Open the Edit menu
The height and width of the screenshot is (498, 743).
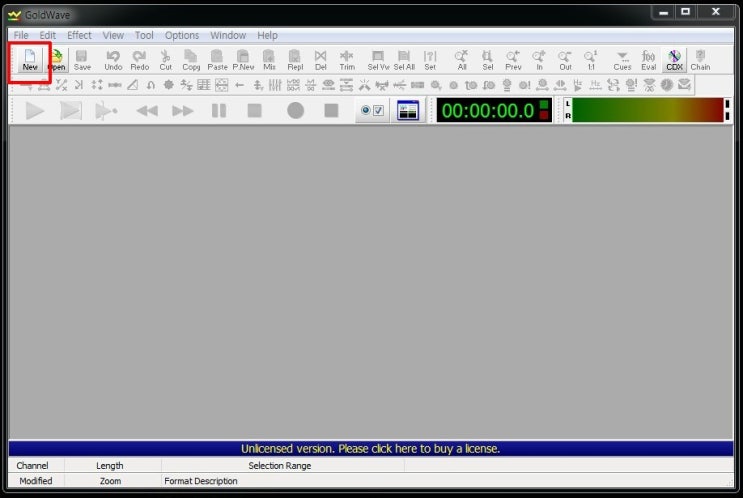click(x=47, y=35)
